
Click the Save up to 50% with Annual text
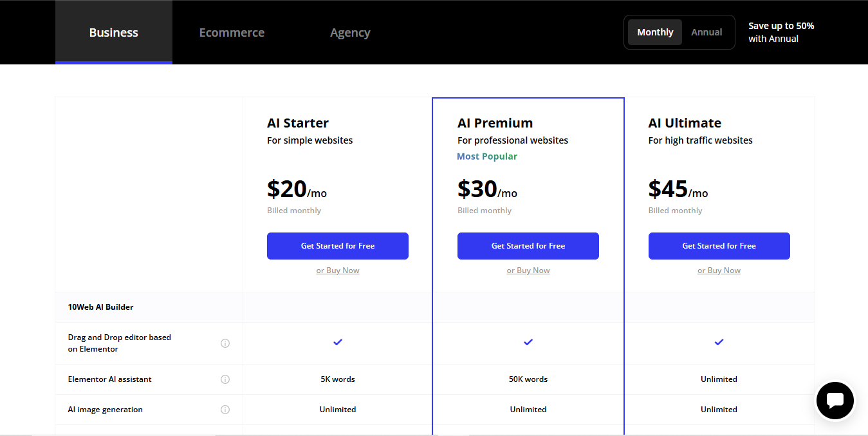tap(781, 32)
